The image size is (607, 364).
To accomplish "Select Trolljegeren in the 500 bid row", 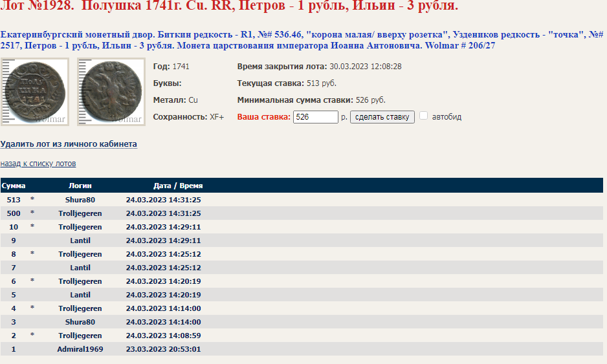I will click(80, 213).
